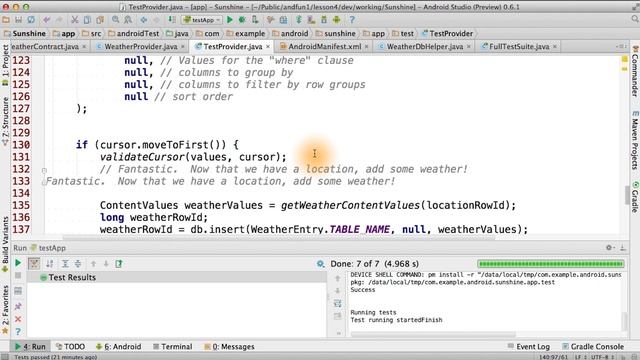
Task: Click the green test progress bar
Action: (x=551, y=264)
